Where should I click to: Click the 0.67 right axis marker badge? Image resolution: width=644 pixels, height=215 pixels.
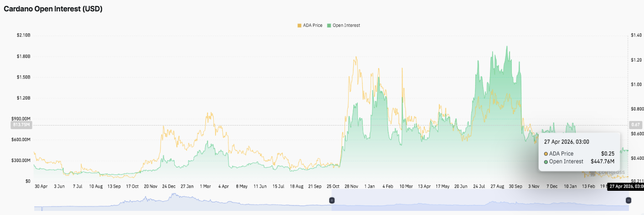tap(635, 125)
